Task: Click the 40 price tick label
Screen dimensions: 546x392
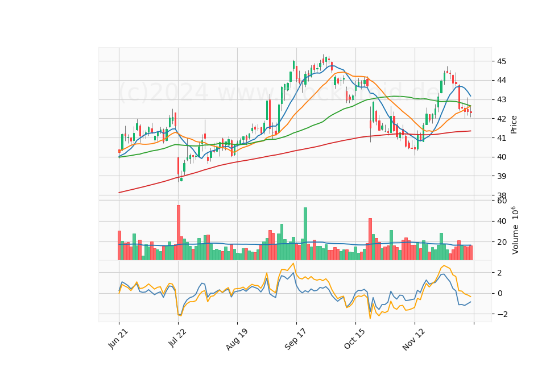Action: pos(502,157)
